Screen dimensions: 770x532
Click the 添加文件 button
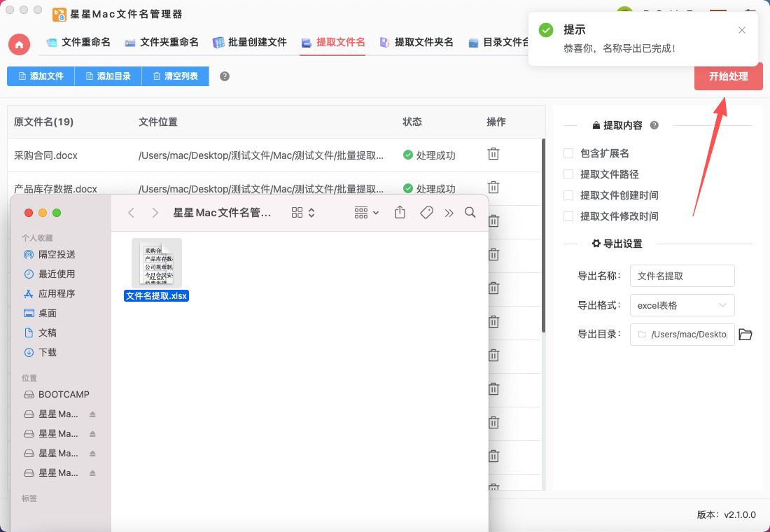coord(41,76)
